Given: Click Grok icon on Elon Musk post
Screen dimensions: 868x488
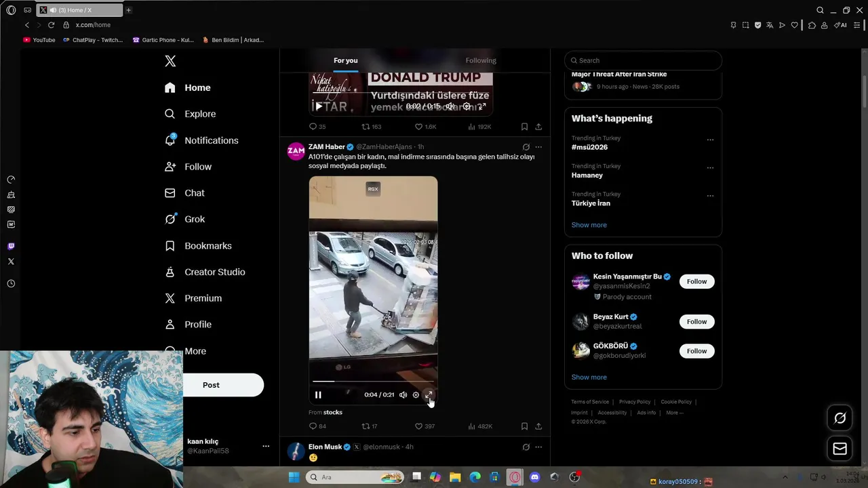Looking at the screenshot, I should click(x=526, y=447).
